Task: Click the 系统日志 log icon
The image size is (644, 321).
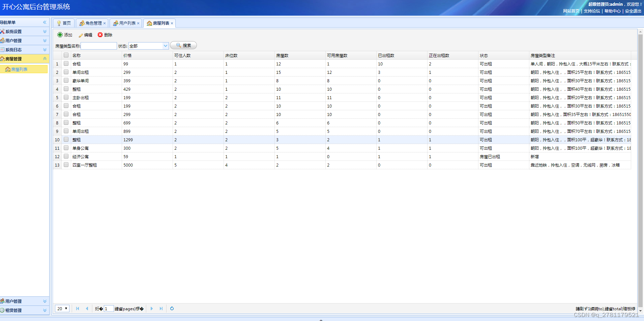Action: 2,50
